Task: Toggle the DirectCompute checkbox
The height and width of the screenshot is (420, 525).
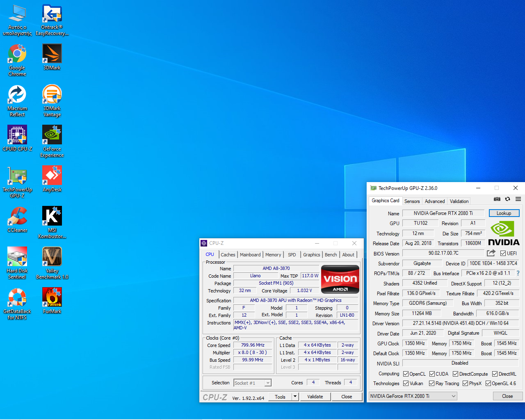Action: [x=455, y=374]
